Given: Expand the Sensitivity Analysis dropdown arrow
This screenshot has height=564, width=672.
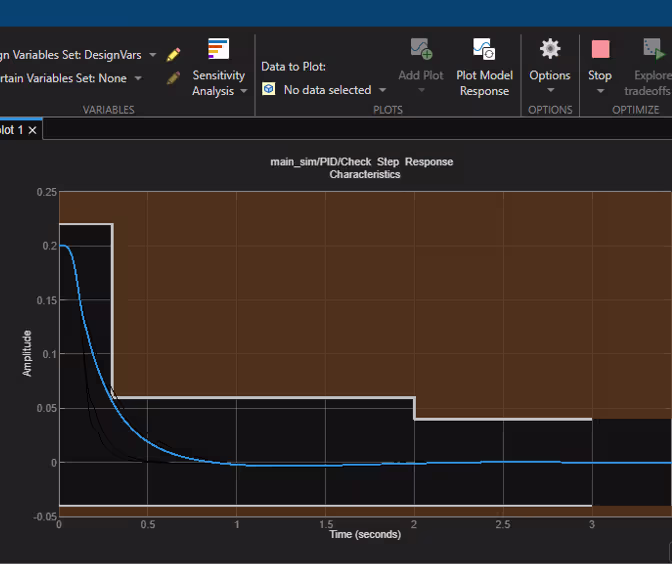Looking at the screenshot, I should tap(243, 91).
